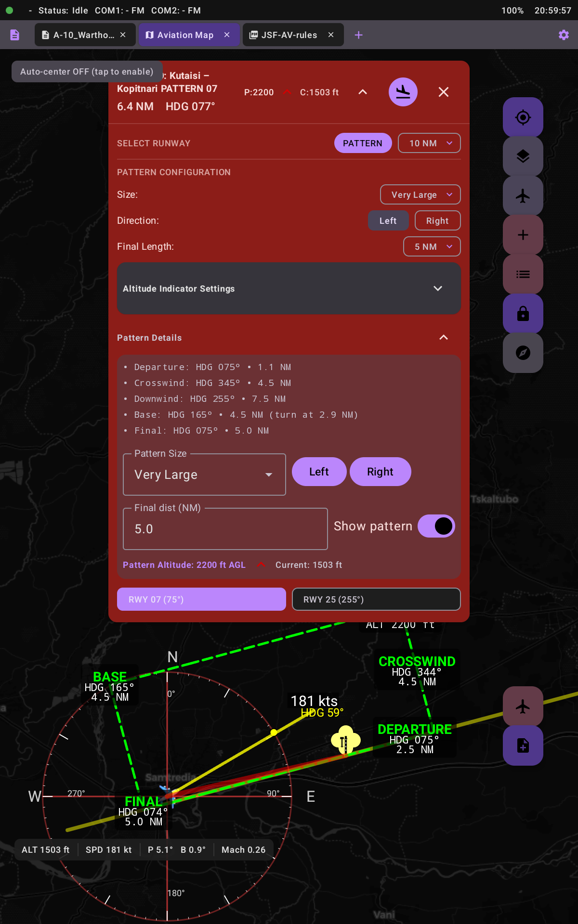Click the add-document button in sidebar

[x=523, y=745]
